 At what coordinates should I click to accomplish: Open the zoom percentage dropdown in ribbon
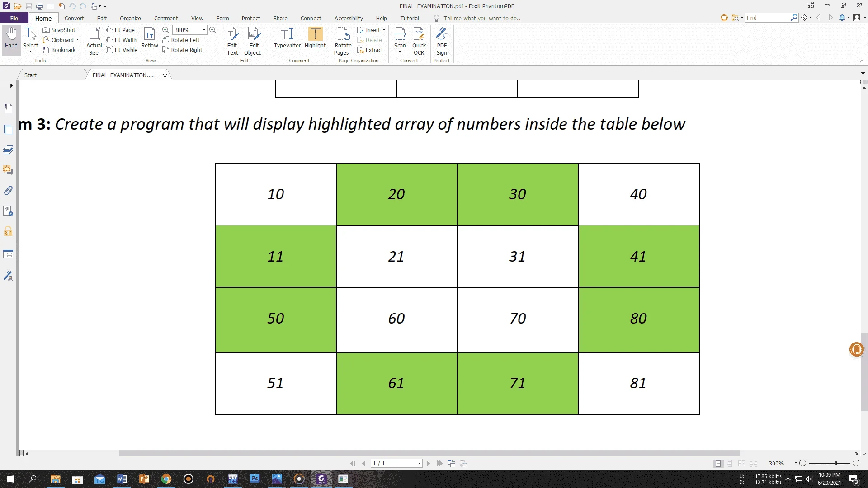tap(204, 30)
